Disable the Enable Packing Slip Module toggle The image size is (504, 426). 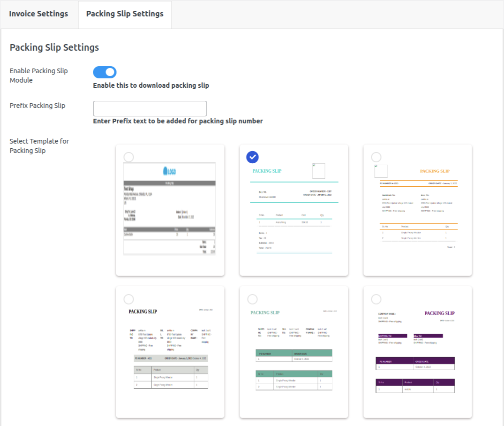pyautogui.click(x=105, y=72)
